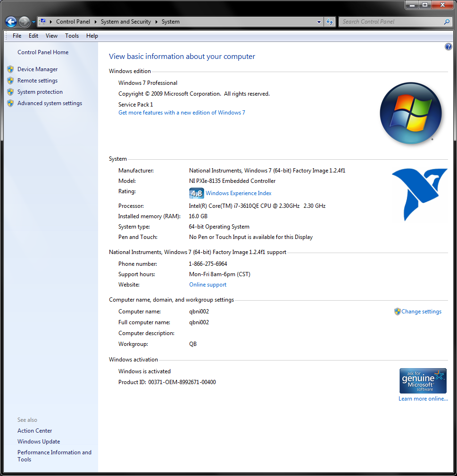Click the Windows 7 Professional edition text
Screen dimensions: 457x476
tap(148, 83)
